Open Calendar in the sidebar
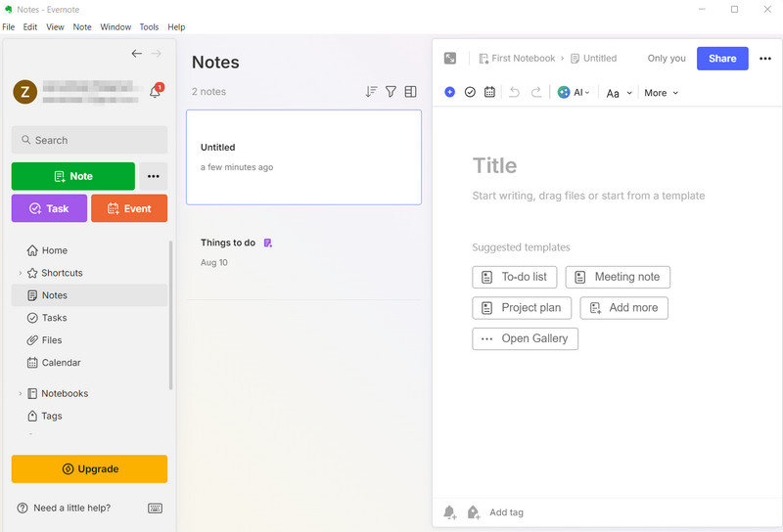This screenshot has height=532, width=783. 89,363
